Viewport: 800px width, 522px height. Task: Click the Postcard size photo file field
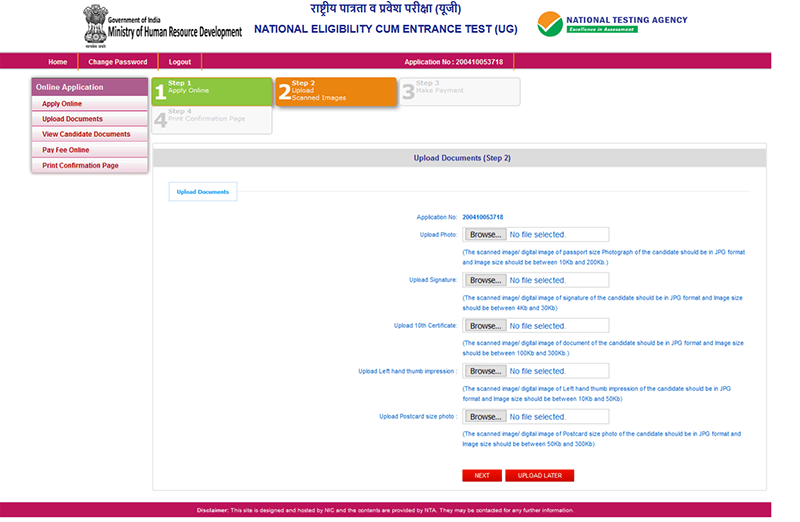tap(536, 417)
